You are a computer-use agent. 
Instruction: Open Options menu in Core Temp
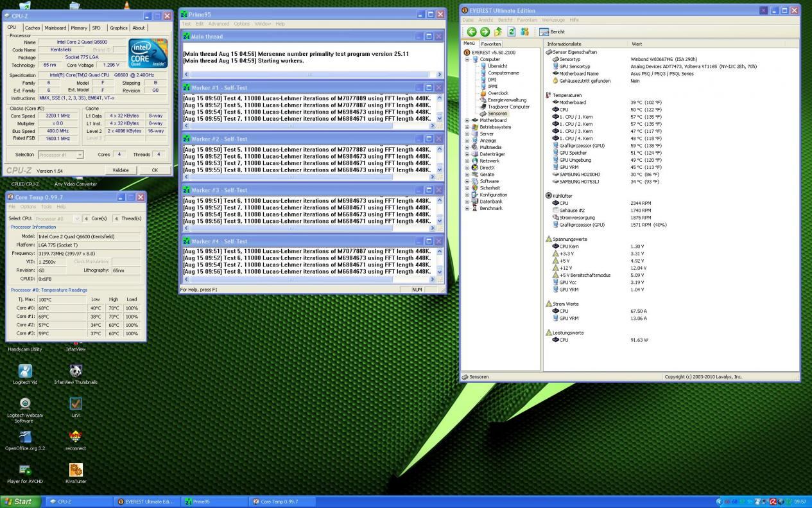(28, 207)
